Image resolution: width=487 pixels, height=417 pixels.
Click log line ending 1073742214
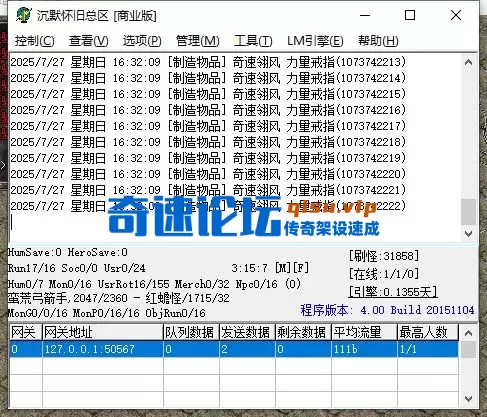coord(208,78)
